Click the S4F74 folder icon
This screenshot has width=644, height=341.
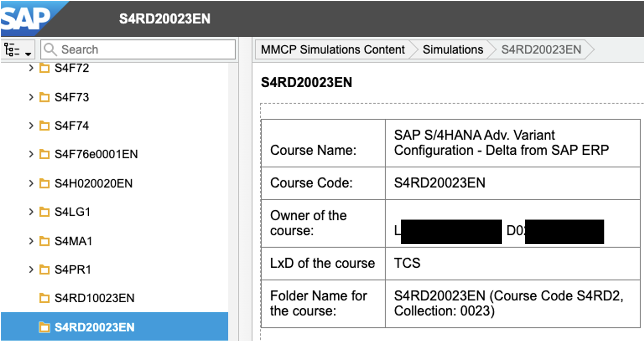pyautogui.click(x=44, y=126)
